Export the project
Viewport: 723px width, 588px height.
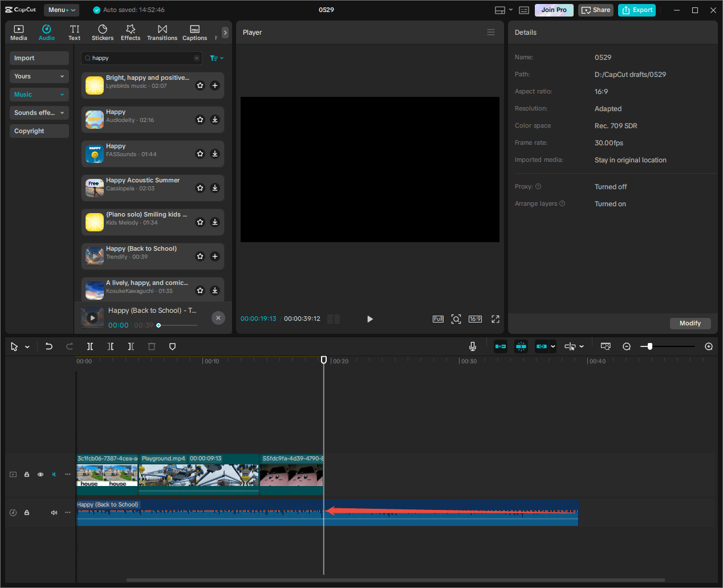[636, 10]
